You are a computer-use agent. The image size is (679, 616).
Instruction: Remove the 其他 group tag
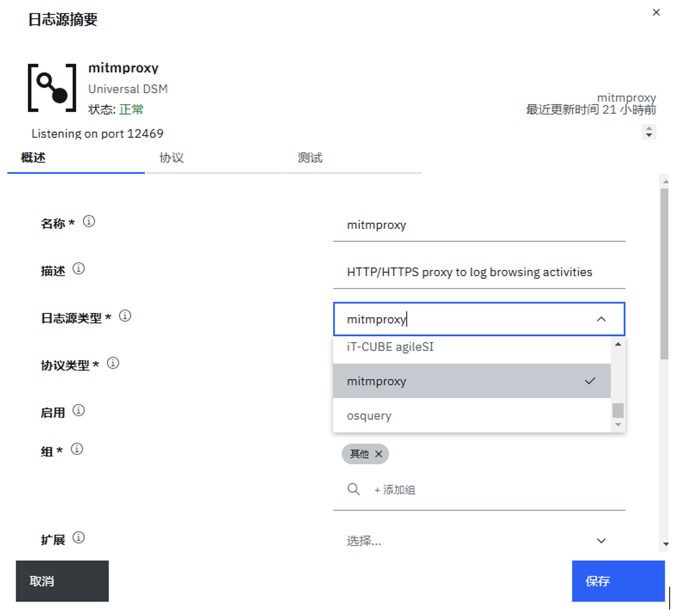(x=379, y=454)
